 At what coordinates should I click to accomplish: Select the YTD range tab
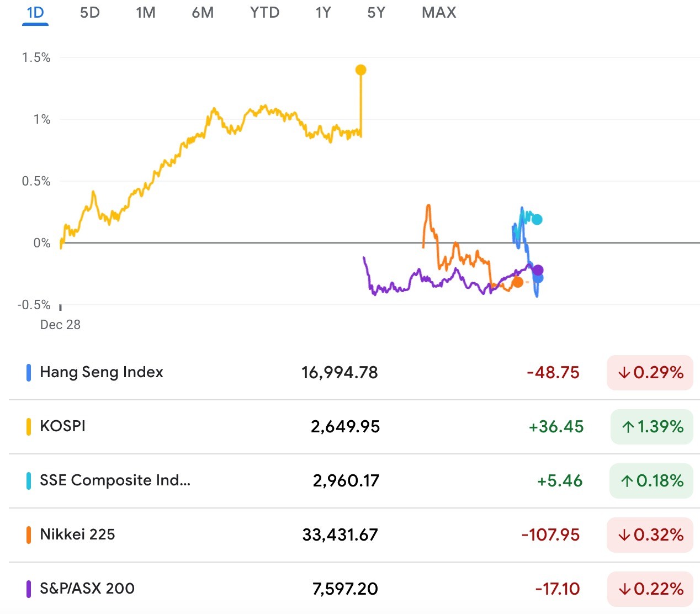[264, 13]
